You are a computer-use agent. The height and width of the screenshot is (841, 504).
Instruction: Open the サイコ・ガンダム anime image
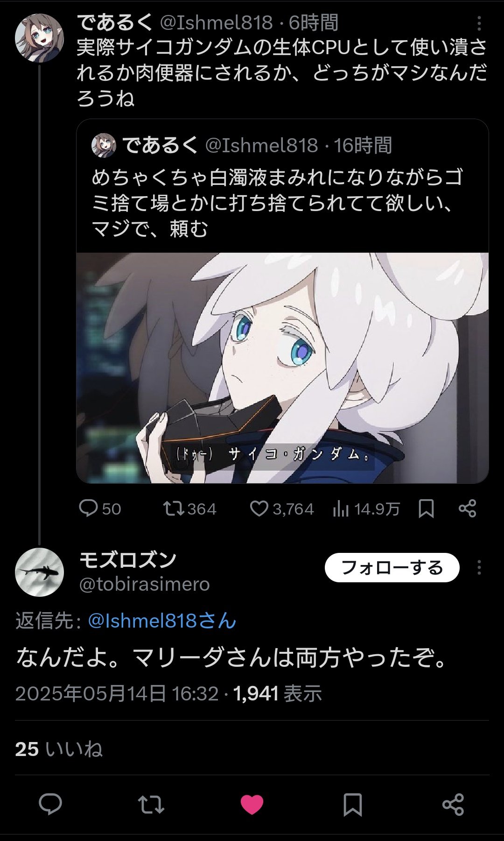pyautogui.click(x=282, y=368)
